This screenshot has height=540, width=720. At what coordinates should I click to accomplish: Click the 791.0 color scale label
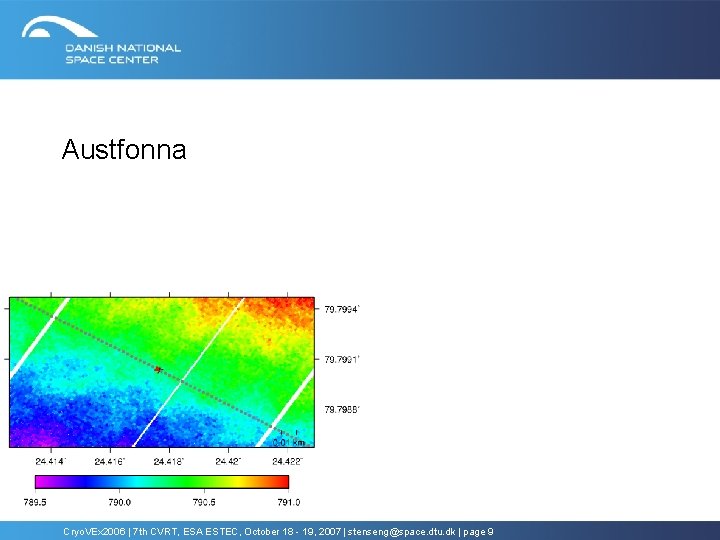[289, 502]
